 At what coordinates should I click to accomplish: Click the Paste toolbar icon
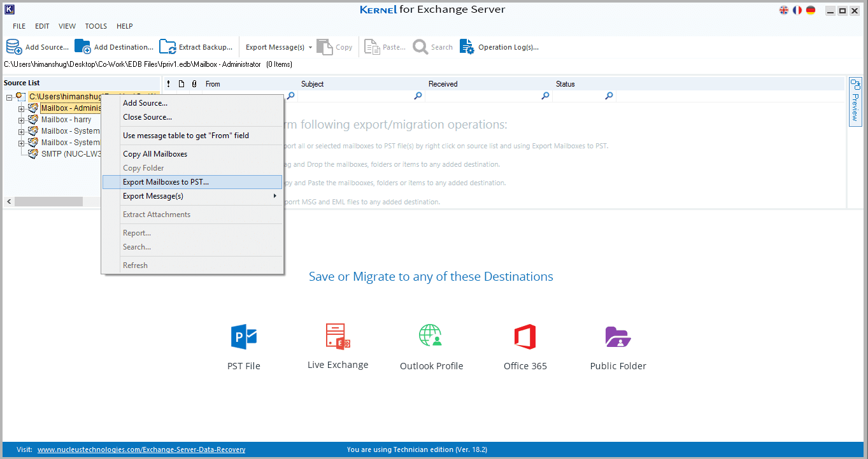(372, 46)
